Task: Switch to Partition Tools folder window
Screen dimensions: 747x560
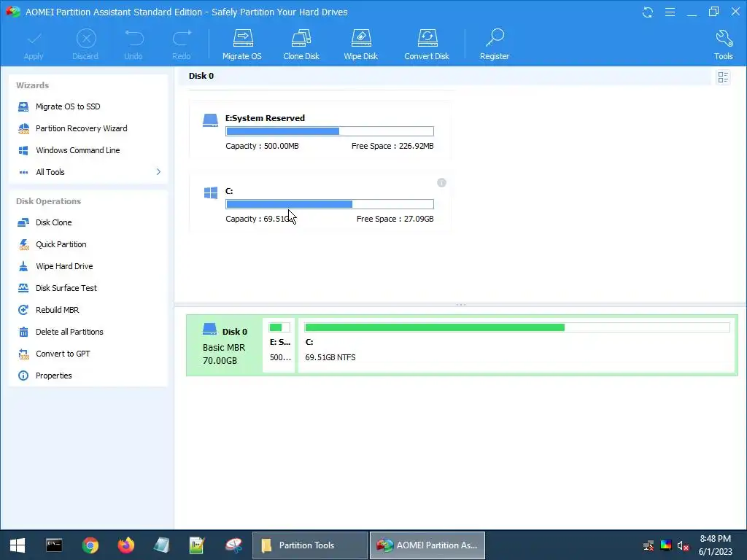Action: pos(310,545)
